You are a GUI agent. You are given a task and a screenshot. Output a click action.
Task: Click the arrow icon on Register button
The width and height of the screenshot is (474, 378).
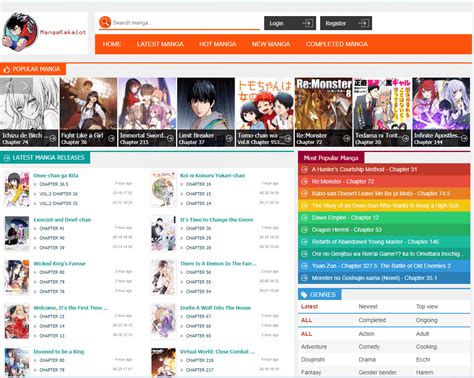tap(363, 23)
